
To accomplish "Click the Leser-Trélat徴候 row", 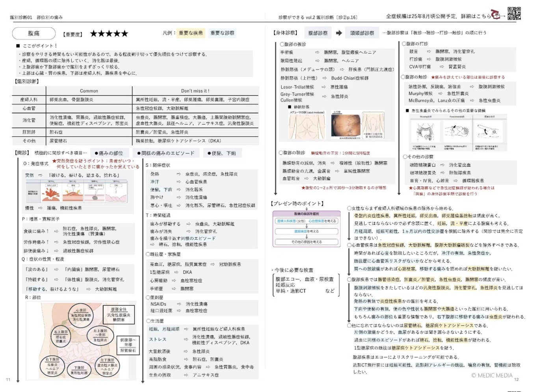I will pyautogui.click(x=314, y=87).
